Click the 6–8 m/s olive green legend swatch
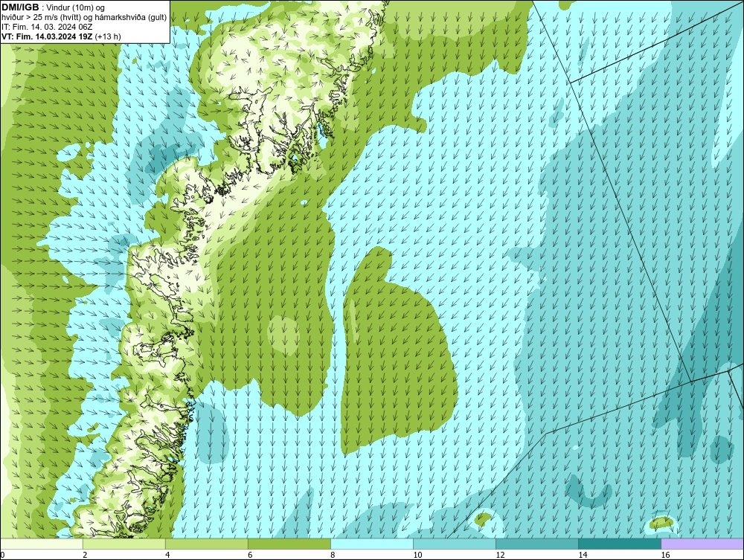The image size is (744, 560). pyautogui.click(x=289, y=544)
